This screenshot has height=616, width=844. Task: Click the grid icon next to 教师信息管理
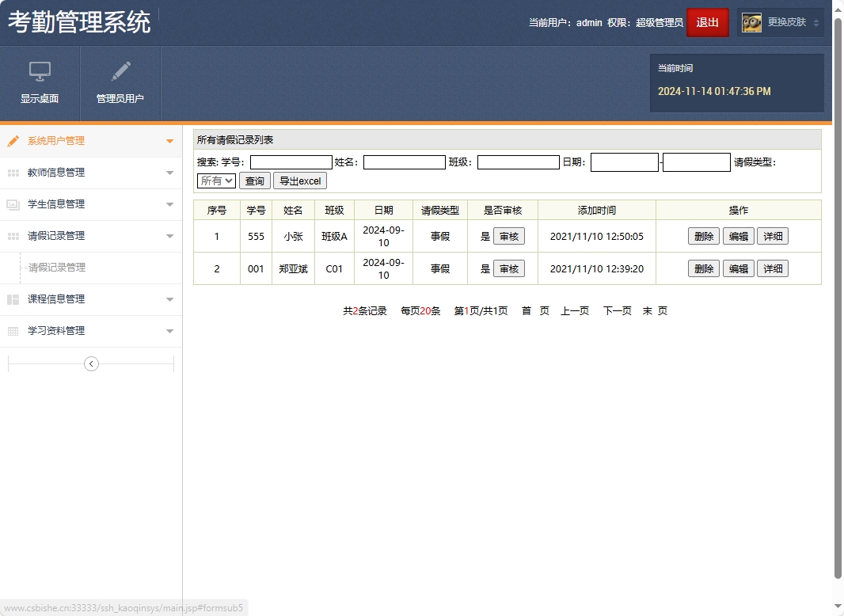pos(13,173)
